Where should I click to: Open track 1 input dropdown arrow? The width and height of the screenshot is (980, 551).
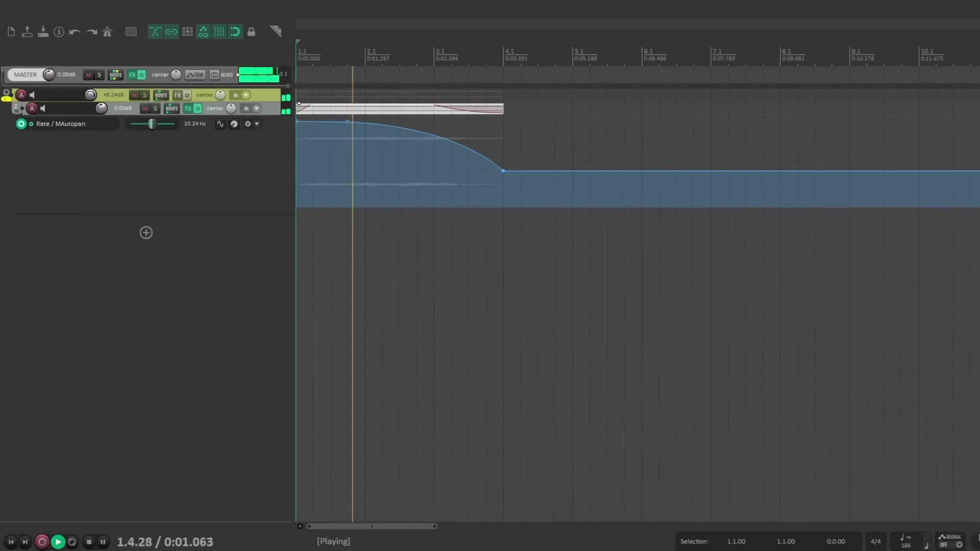(246, 95)
